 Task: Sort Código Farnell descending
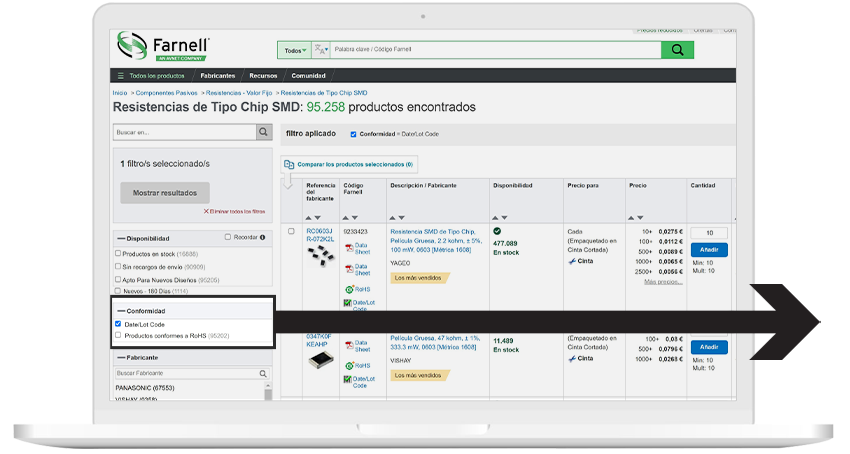355,218
